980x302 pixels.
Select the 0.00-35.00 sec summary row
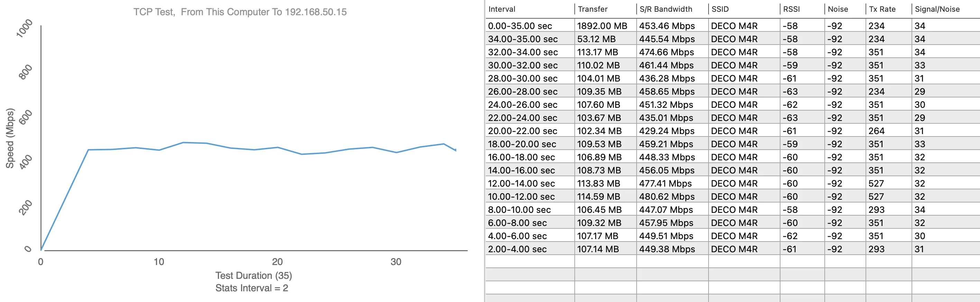[520, 26]
